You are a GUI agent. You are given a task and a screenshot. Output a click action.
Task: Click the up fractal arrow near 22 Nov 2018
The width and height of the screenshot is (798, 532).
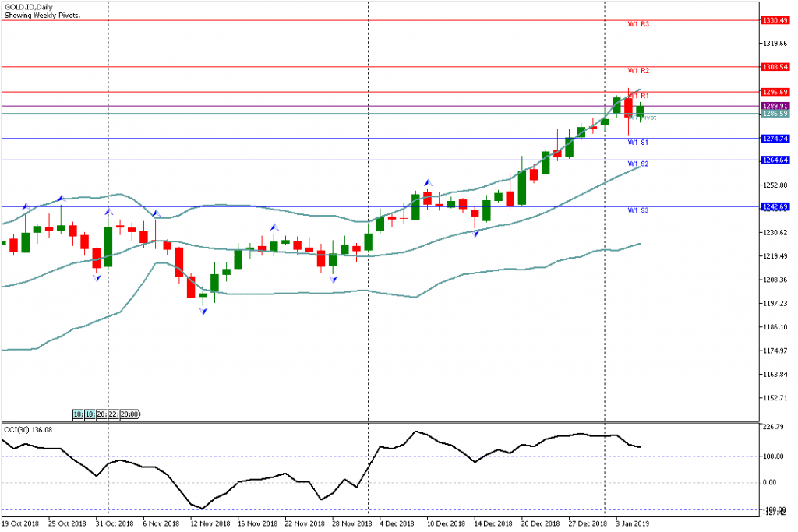tap(274, 227)
